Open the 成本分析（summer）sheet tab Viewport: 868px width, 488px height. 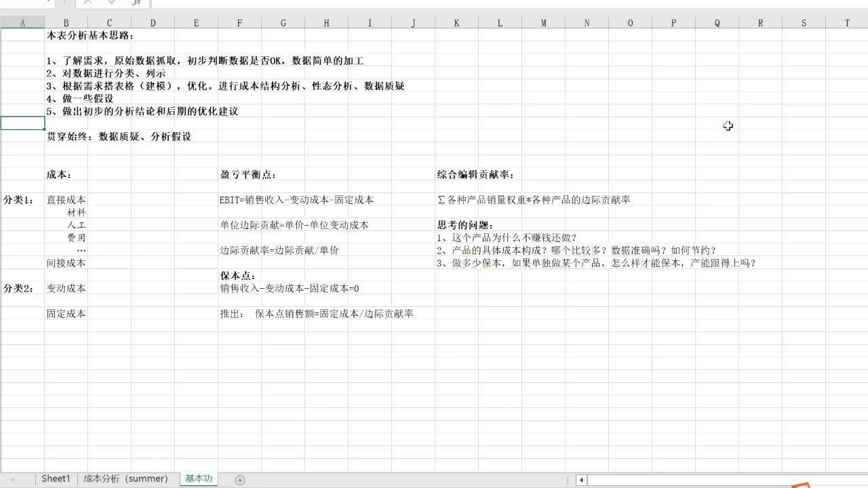point(126,479)
